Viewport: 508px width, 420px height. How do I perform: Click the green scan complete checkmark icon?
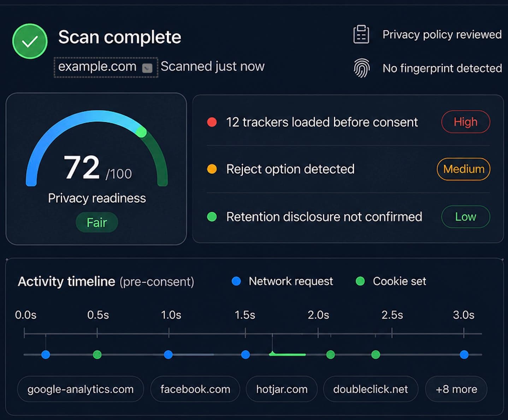(x=30, y=41)
